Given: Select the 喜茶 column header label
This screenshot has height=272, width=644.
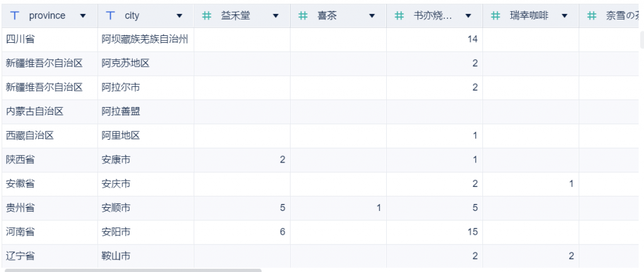Looking at the screenshot, I should (x=327, y=16).
